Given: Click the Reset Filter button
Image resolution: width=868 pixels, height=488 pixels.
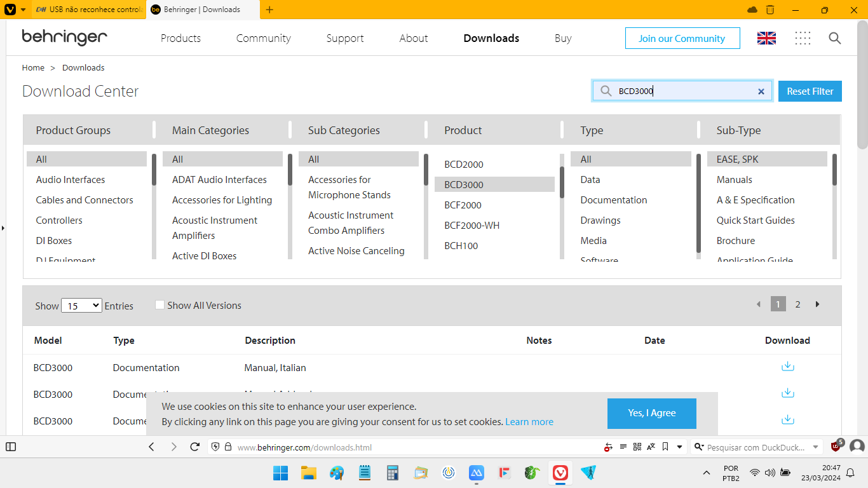Looking at the screenshot, I should tap(810, 91).
